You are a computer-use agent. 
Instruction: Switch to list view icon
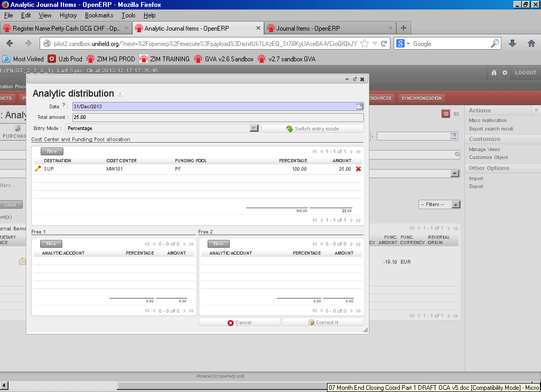click(446, 114)
